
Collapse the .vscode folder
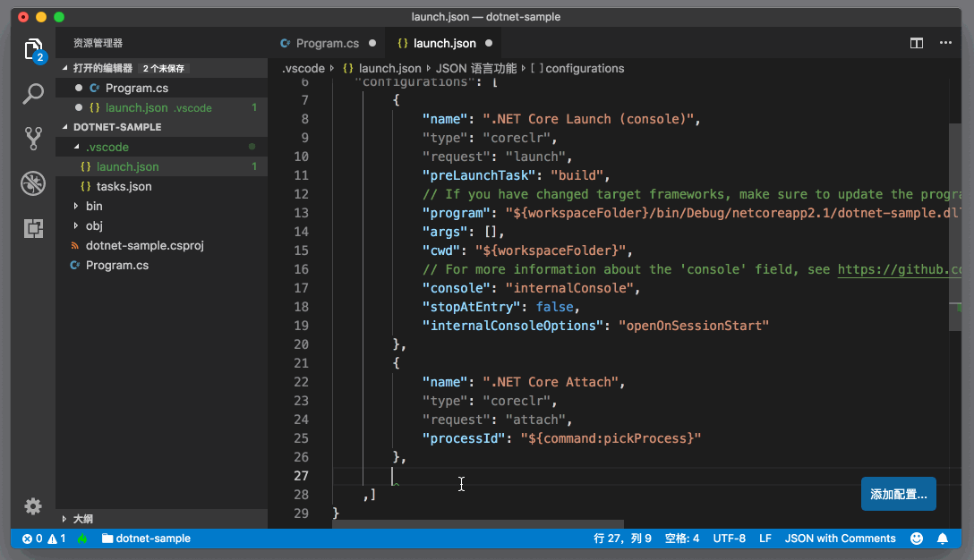pyautogui.click(x=107, y=147)
